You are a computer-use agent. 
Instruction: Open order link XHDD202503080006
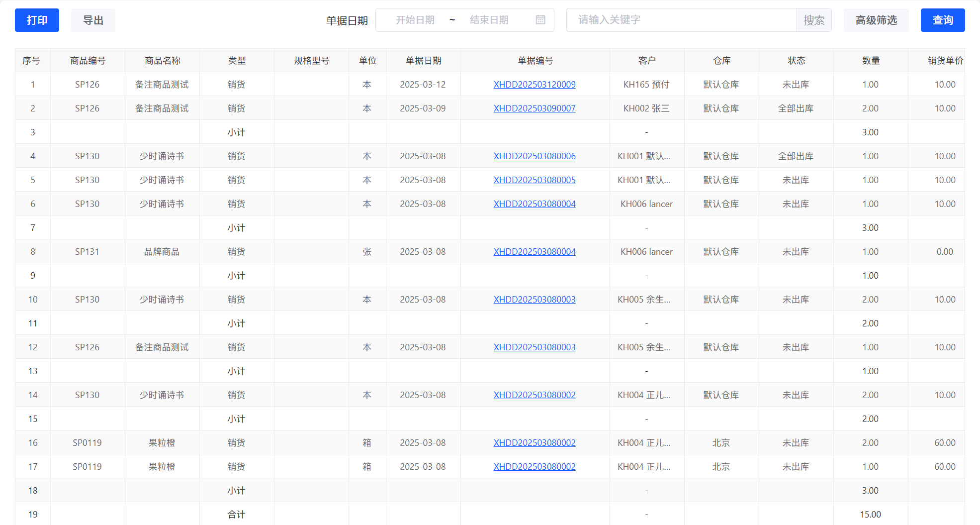pos(535,156)
